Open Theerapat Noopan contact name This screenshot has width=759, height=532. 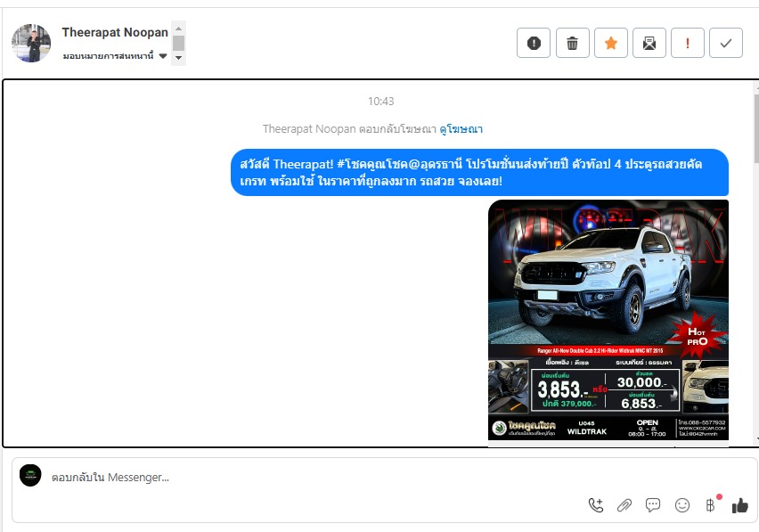tap(115, 32)
